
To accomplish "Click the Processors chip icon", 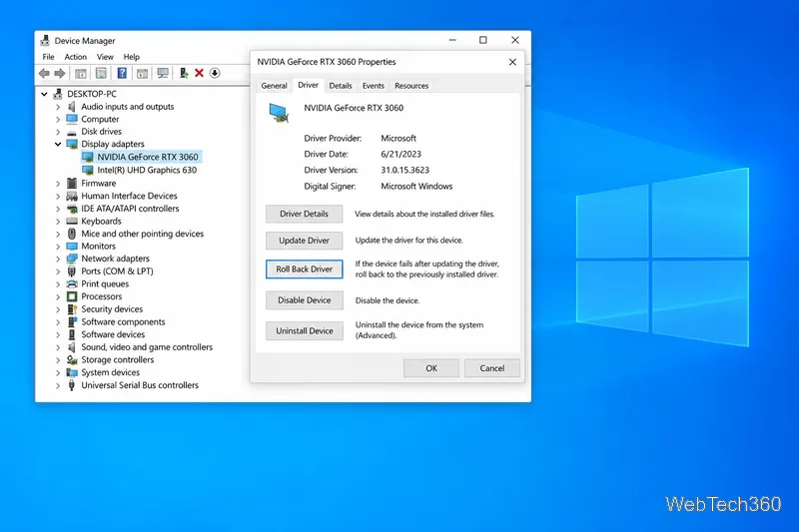I will pyautogui.click(x=72, y=296).
